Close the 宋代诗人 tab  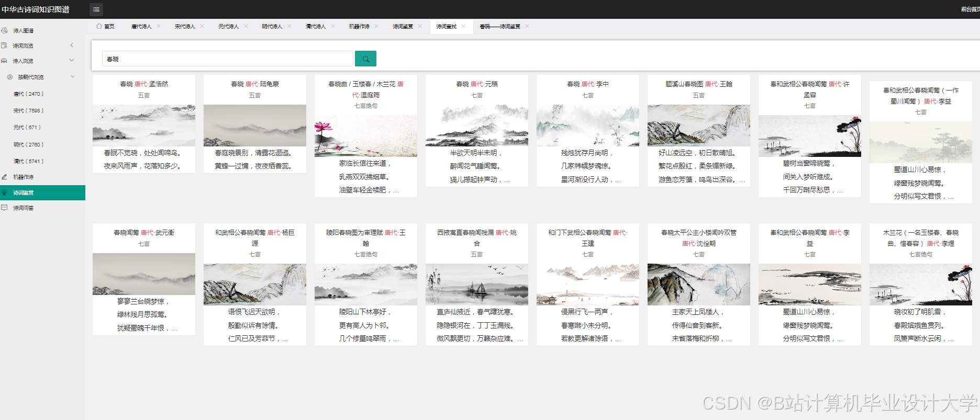[202, 26]
